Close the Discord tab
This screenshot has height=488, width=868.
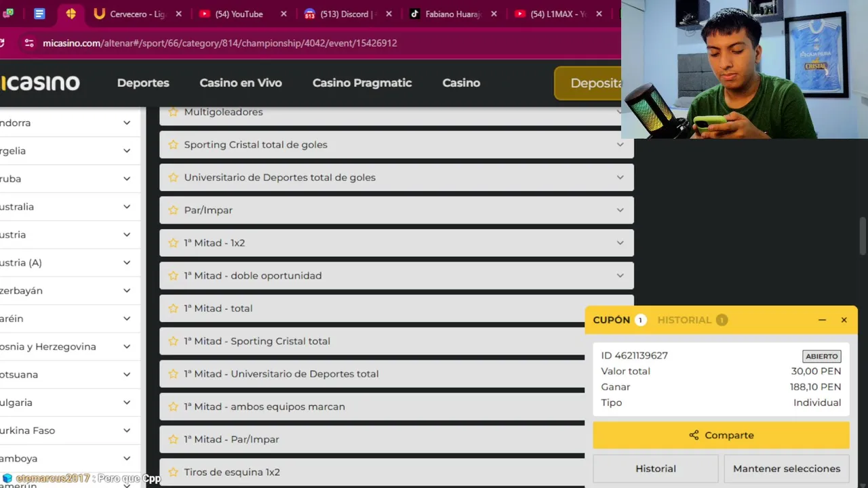point(389,14)
